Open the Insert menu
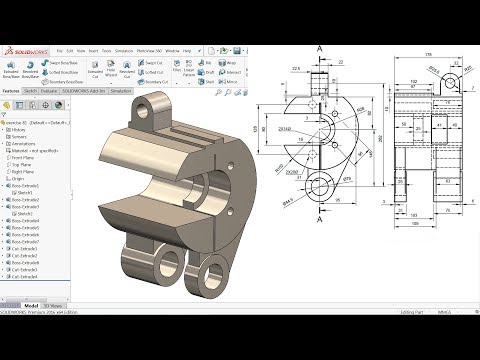Image resolution: width=480 pixels, height=360 pixels. 93,51
